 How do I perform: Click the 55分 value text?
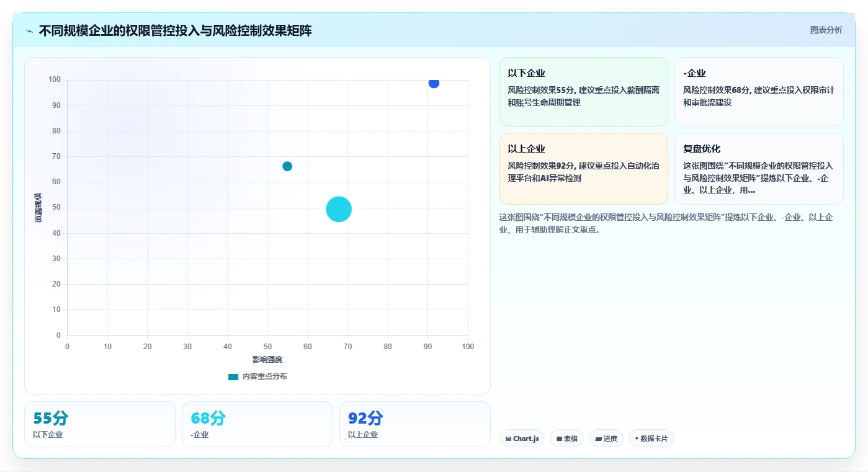click(51, 418)
